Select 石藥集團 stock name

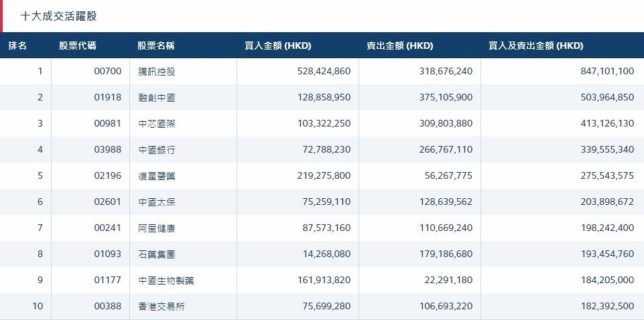click(x=156, y=254)
